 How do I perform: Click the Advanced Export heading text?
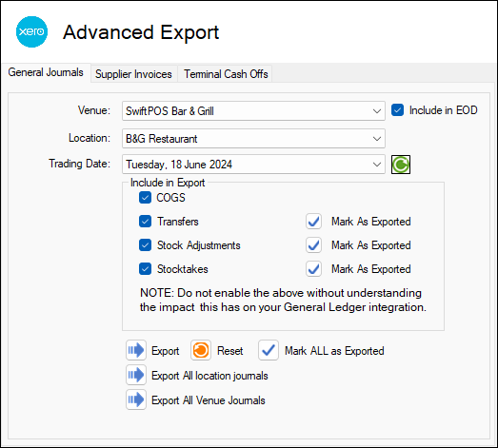(141, 32)
